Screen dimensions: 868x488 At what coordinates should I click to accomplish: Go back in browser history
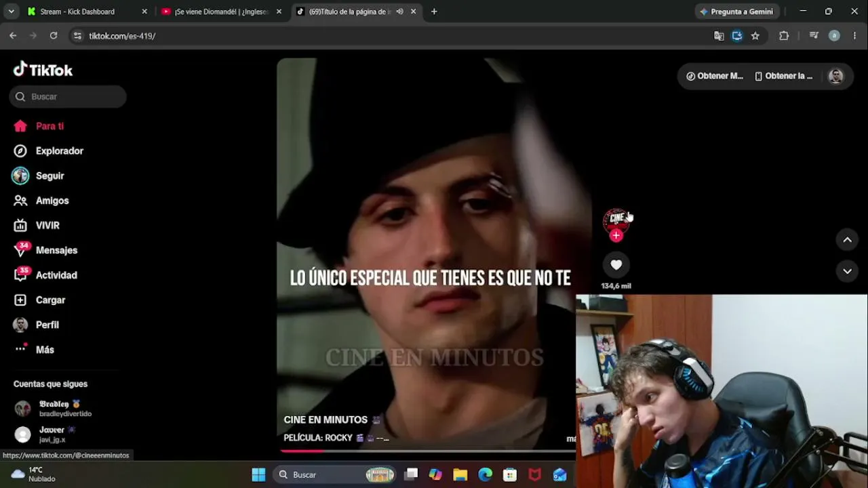tap(13, 36)
